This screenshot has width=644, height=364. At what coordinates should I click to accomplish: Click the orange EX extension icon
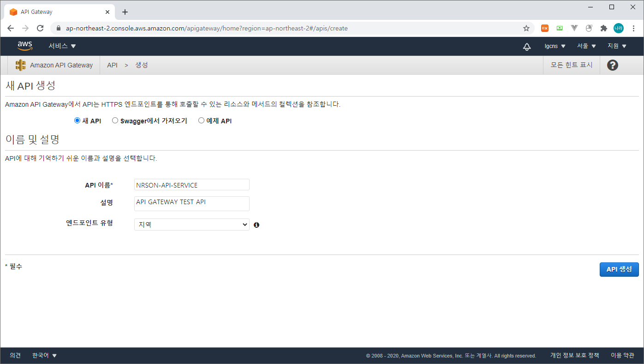(545, 28)
